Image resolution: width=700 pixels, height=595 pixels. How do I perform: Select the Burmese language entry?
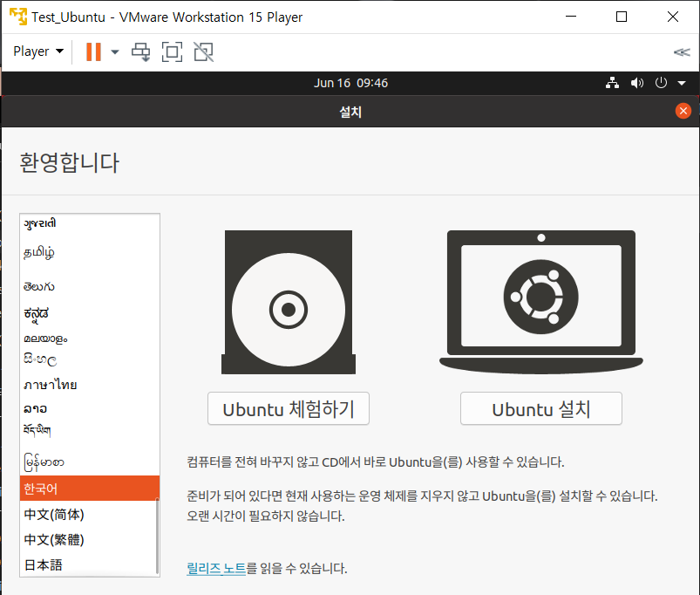pyautogui.click(x=90, y=462)
